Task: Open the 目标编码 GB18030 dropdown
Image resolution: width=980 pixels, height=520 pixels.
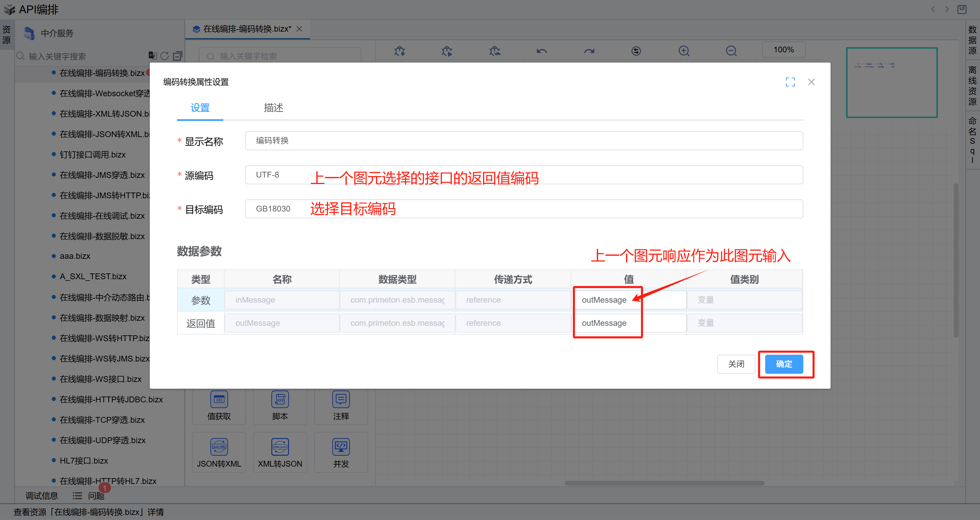Action: (524, 209)
